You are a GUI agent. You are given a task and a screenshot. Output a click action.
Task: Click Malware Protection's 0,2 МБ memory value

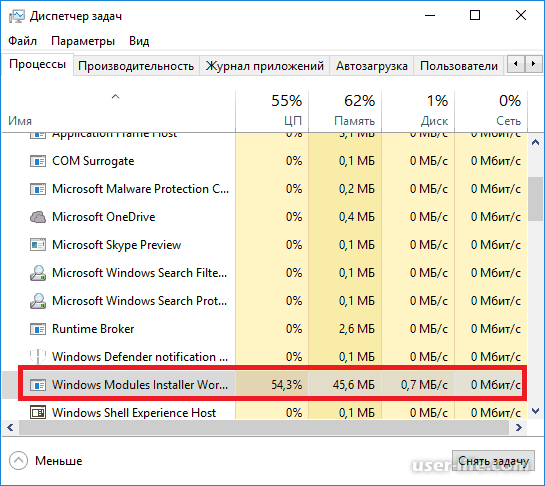pyautogui.click(x=357, y=189)
